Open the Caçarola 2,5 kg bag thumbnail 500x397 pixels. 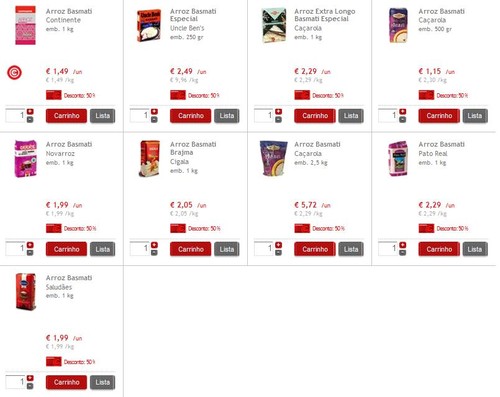(273, 158)
